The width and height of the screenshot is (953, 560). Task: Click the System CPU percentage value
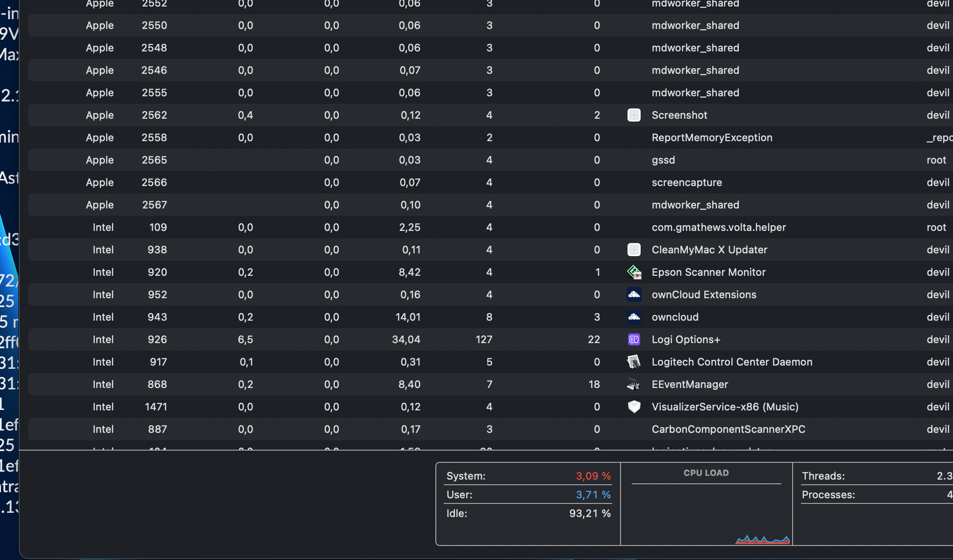click(593, 476)
